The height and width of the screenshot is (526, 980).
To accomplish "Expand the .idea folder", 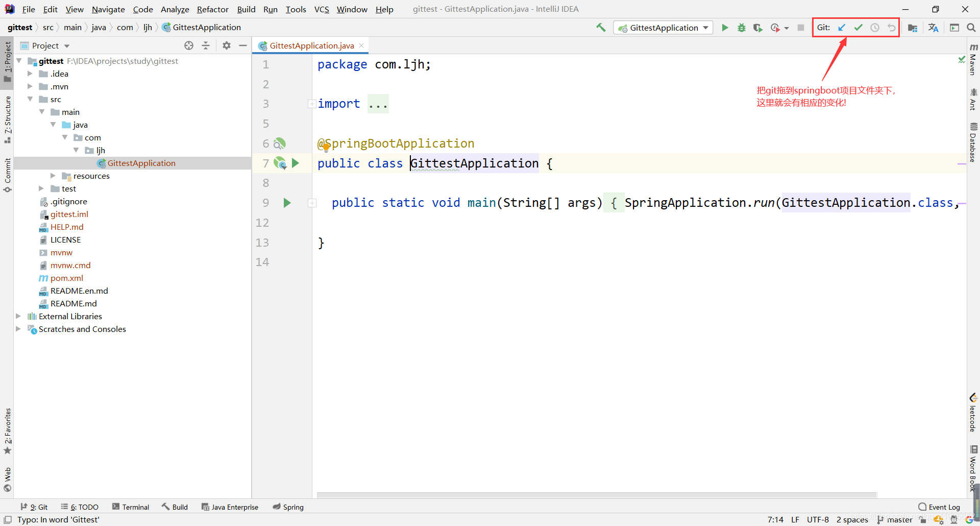I will click(x=30, y=74).
